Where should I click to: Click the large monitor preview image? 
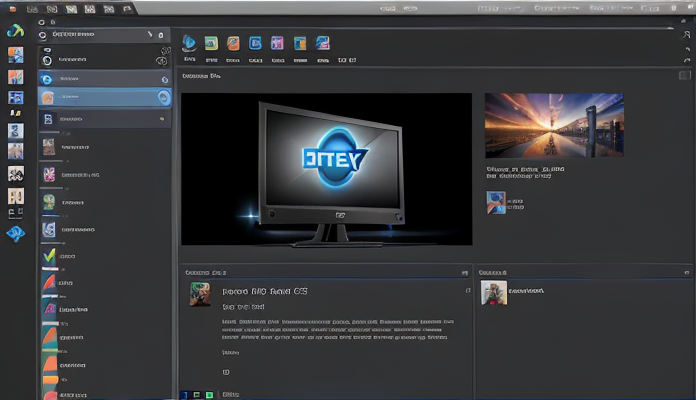(x=326, y=169)
